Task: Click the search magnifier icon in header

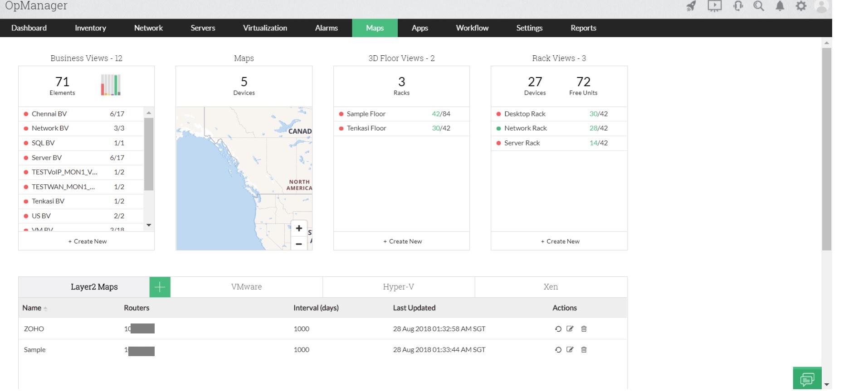Action: coord(758,6)
